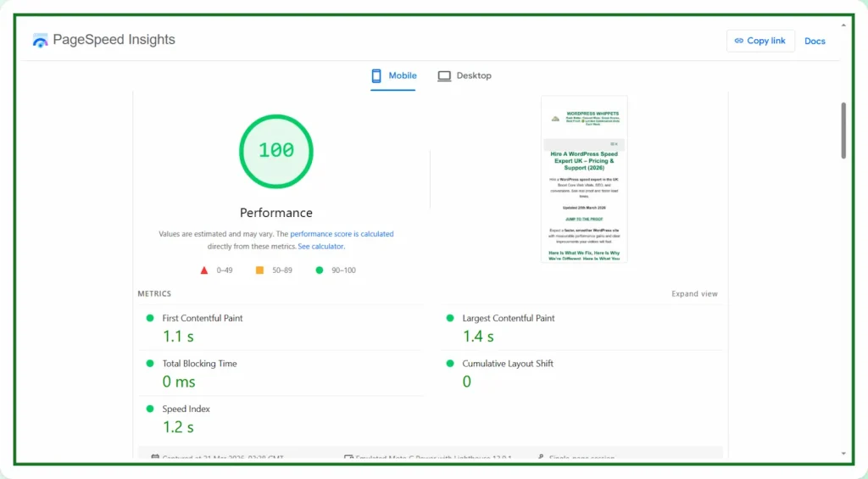Click the scrollbar down arrow
The height and width of the screenshot is (479, 868).
pyautogui.click(x=843, y=454)
